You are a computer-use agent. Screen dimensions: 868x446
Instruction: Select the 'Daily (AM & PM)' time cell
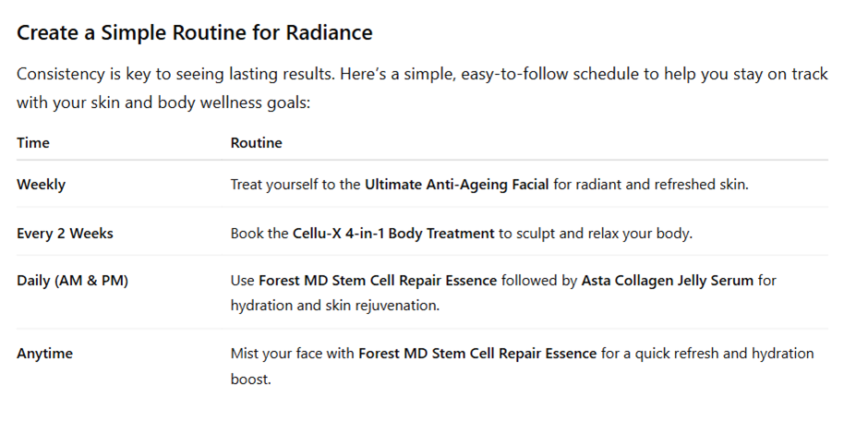[x=72, y=281]
